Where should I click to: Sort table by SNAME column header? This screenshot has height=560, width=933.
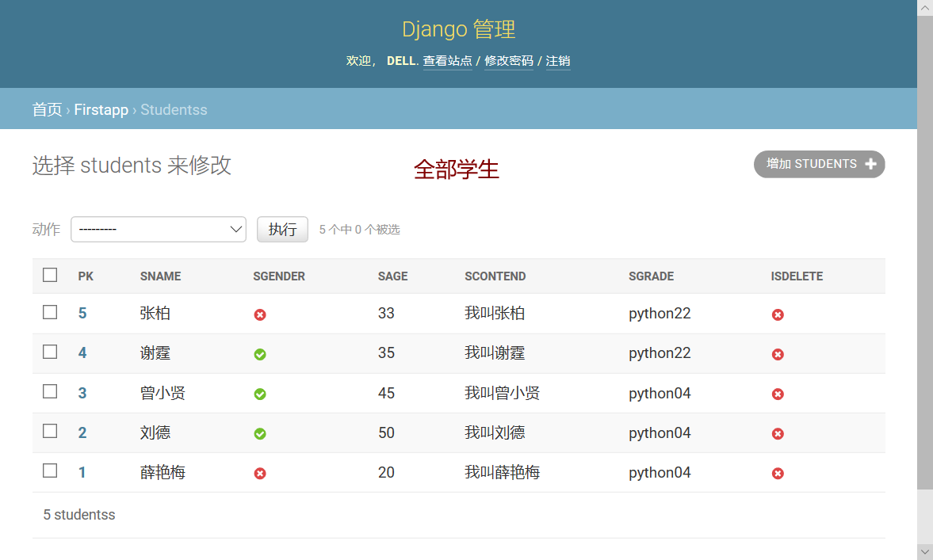161,276
